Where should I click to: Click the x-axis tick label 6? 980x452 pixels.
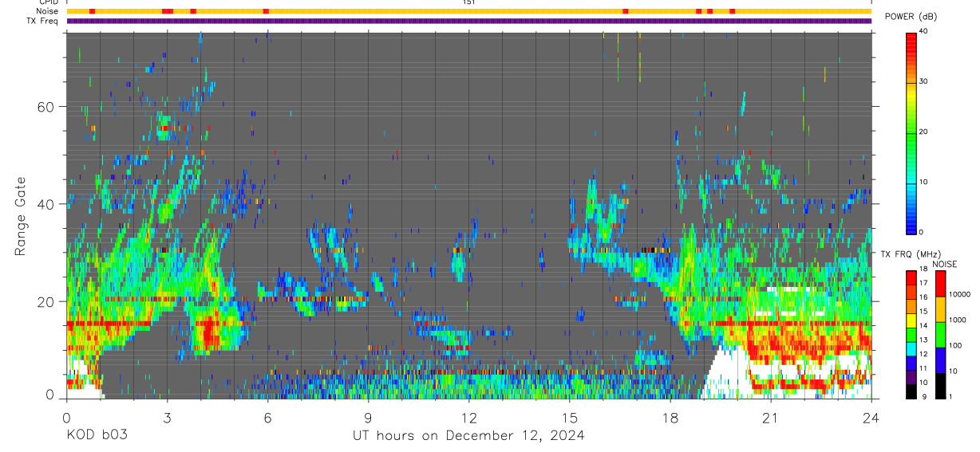[x=267, y=417]
